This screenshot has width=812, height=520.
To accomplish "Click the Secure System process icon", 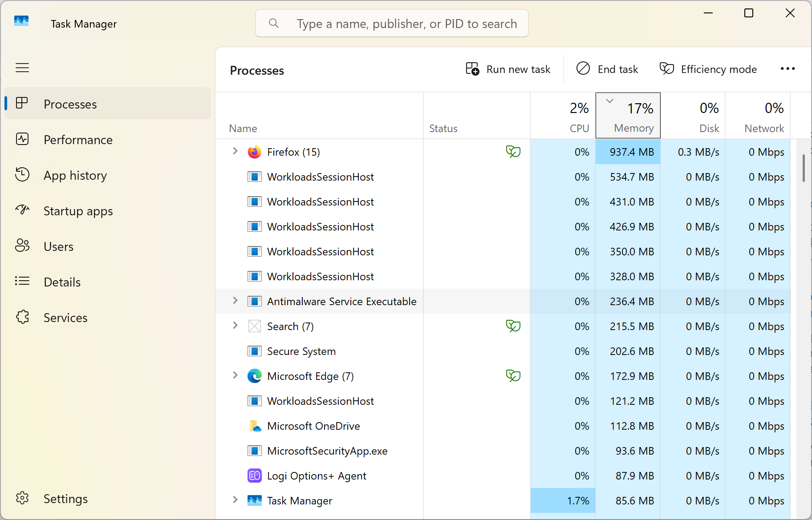I will click(255, 351).
